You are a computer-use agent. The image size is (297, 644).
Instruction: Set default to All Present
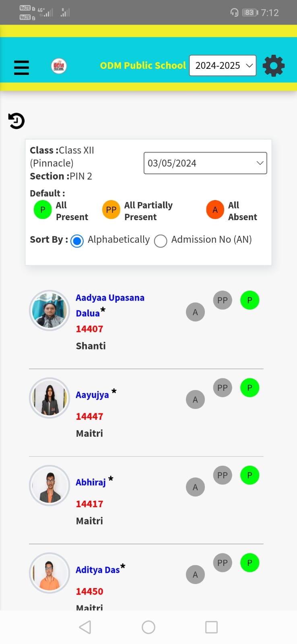(43, 210)
